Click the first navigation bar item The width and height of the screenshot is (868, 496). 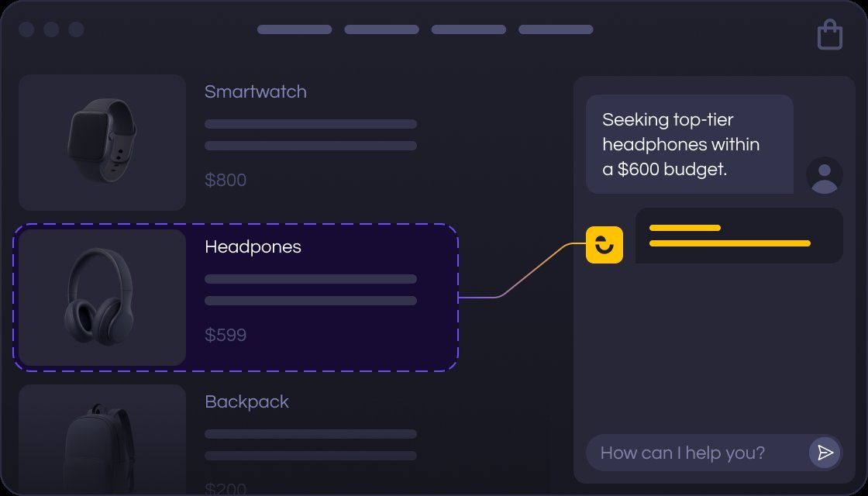pyautogui.click(x=294, y=30)
